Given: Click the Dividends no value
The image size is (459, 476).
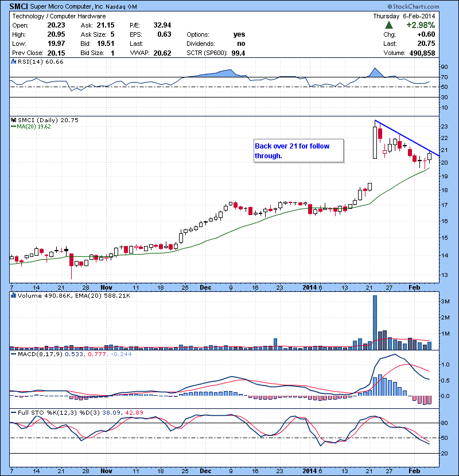Looking at the screenshot, I should (241, 44).
